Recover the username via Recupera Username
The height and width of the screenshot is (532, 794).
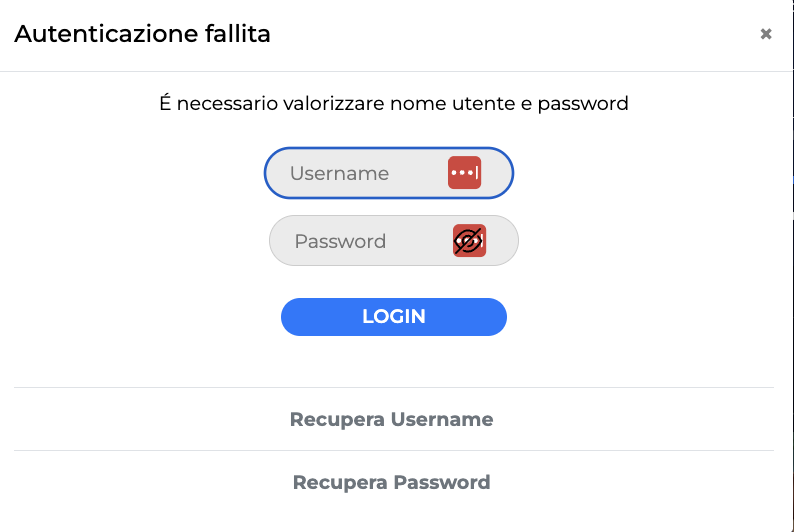click(391, 419)
